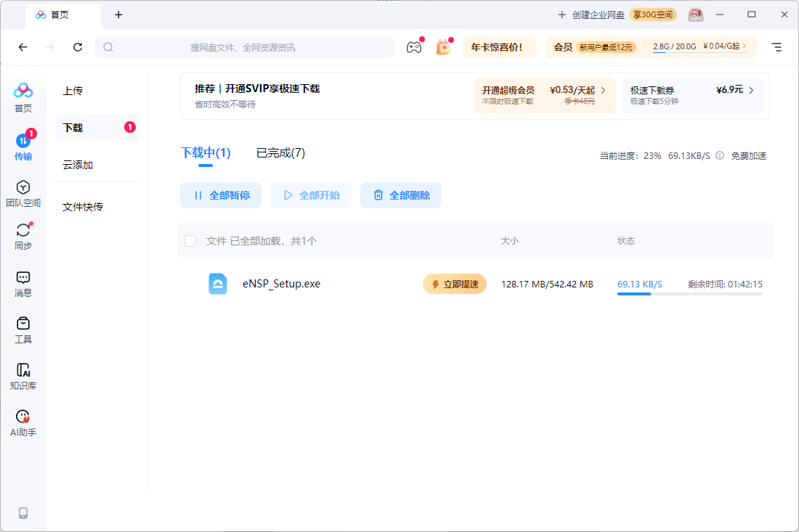Screen dimensions: 799x532
Task: Click the eNSP_Setup.exe file name
Action: pyautogui.click(x=281, y=284)
